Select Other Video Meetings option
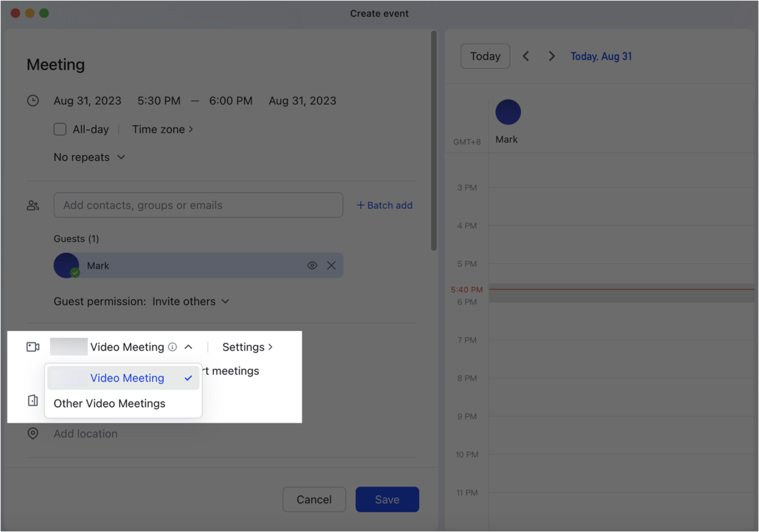The image size is (759, 532). pyautogui.click(x=109, y=404)
